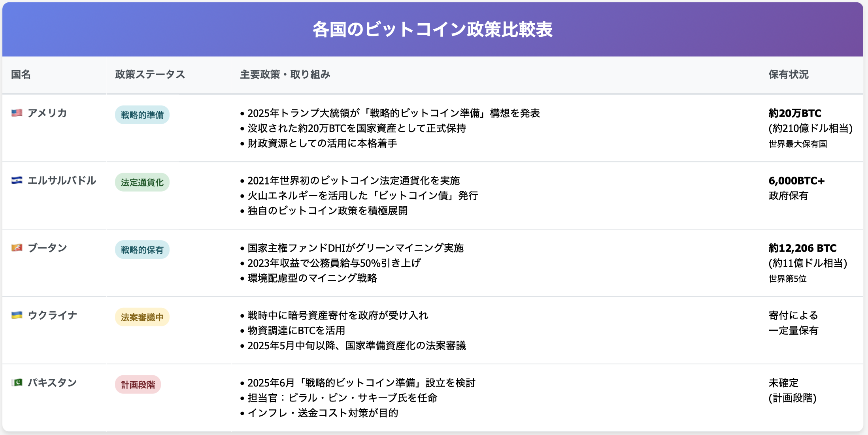Viewport: 868px width, 435px height.
Task: Select the 計画段階 status badge
Action: click(x=138, y=384)
